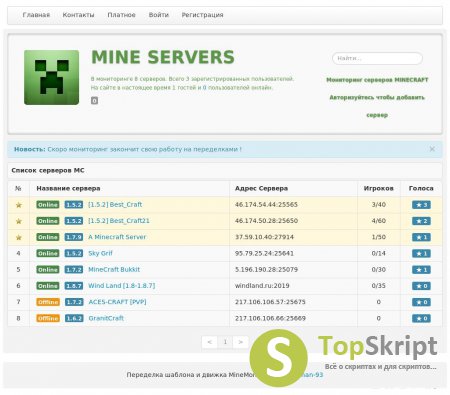Vote star button for ACES-CRAFT
Image resolution: width=450 pixels, height=395 pixels.
pyautogui.click(x=421, y=302)
